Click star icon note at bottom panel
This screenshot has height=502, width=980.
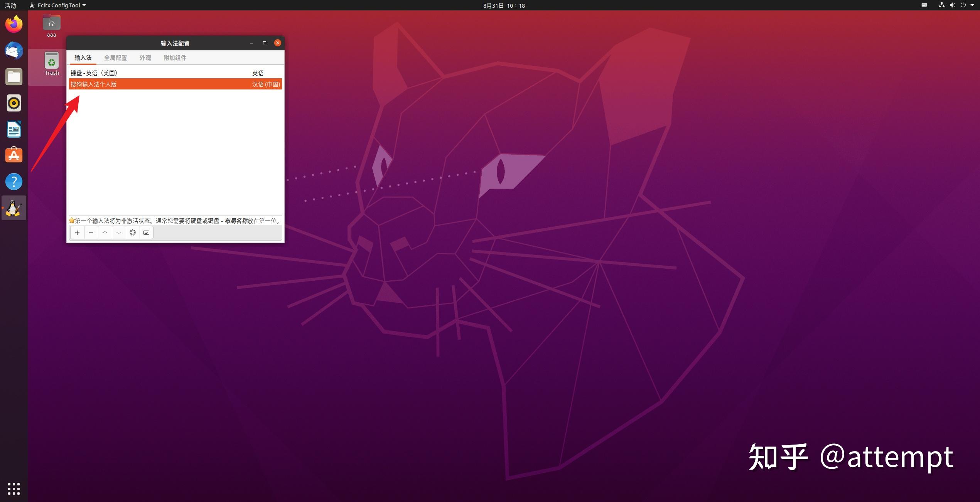72,221
